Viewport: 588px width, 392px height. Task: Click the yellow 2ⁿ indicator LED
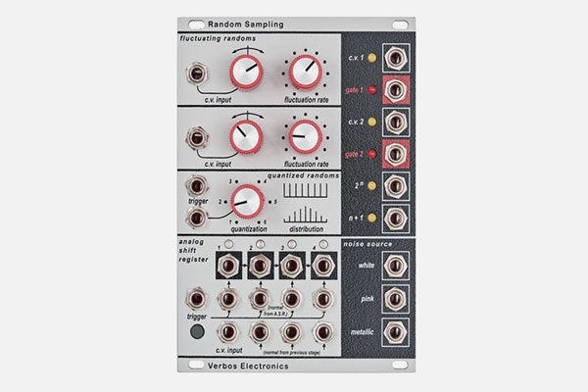pyautogui.click(x=372, y=186)
